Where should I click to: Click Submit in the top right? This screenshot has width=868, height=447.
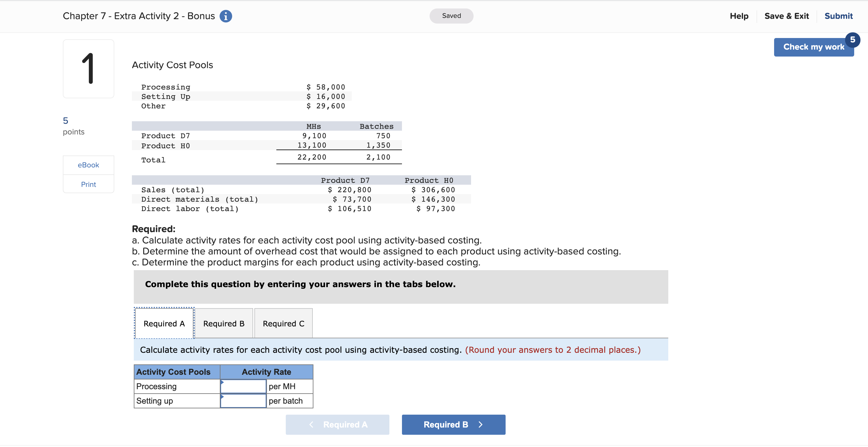[x=839, y=16]
